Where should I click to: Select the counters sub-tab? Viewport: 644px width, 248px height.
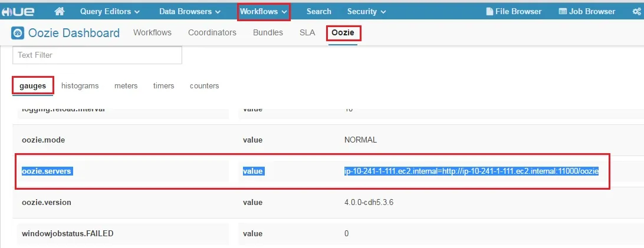tap(204, 85)
